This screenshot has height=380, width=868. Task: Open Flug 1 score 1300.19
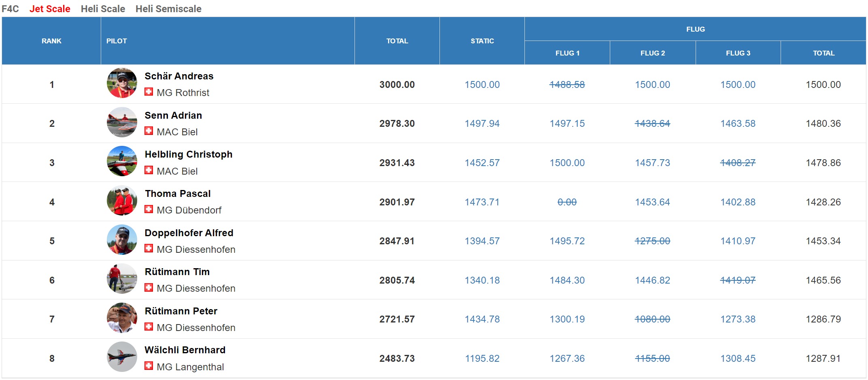(567, 319)
